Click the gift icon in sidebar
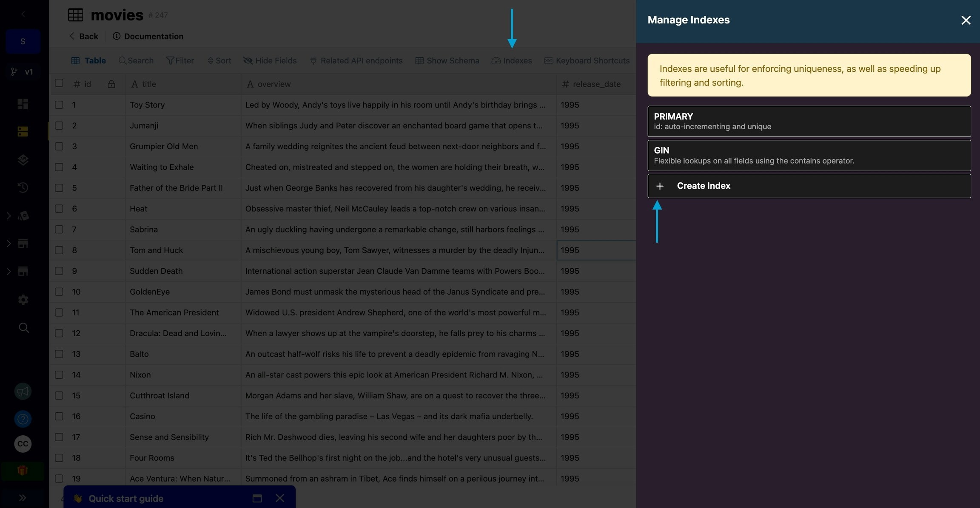This screenshot has height=508, width=980. [x=23, y=471]
